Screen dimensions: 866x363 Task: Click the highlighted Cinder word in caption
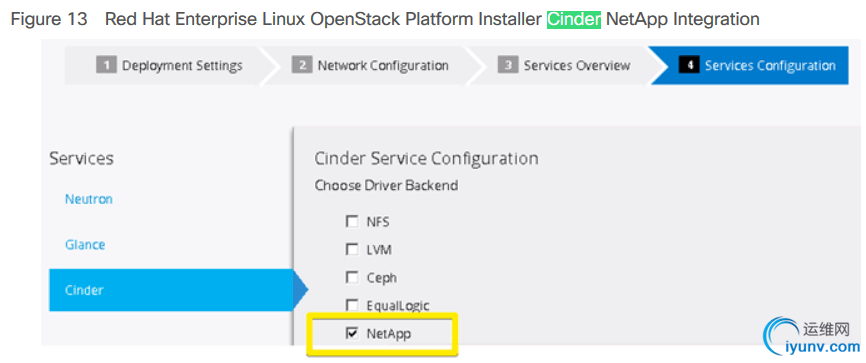tap(574, 19)
